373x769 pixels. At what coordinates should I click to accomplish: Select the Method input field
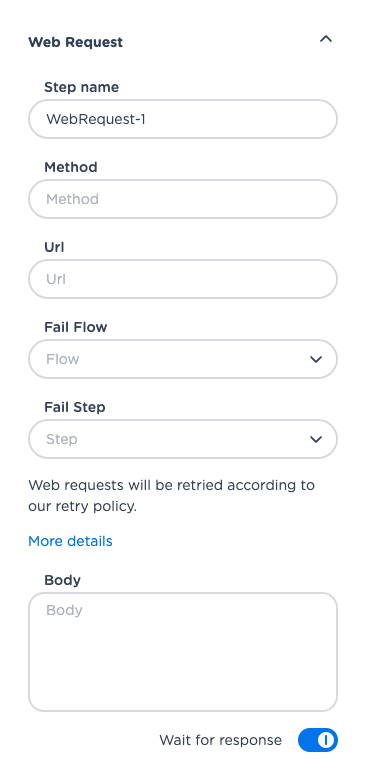coord(183,199)
